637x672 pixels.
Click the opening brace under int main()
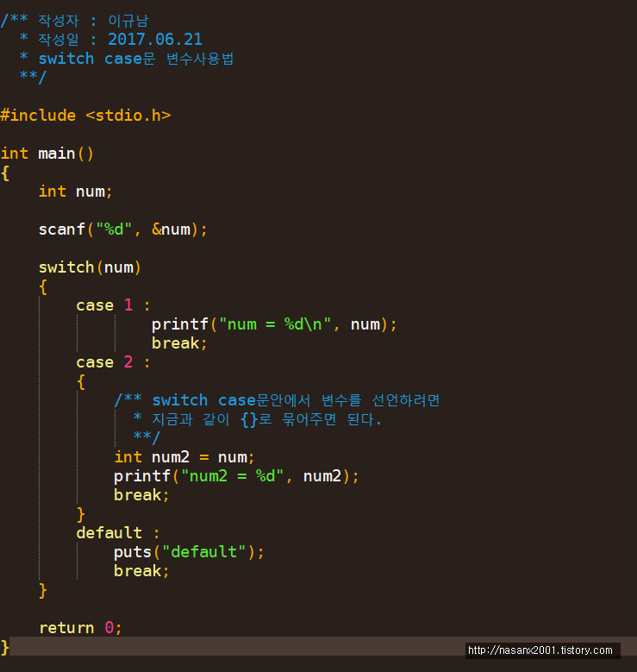click(x=4, y=173)
